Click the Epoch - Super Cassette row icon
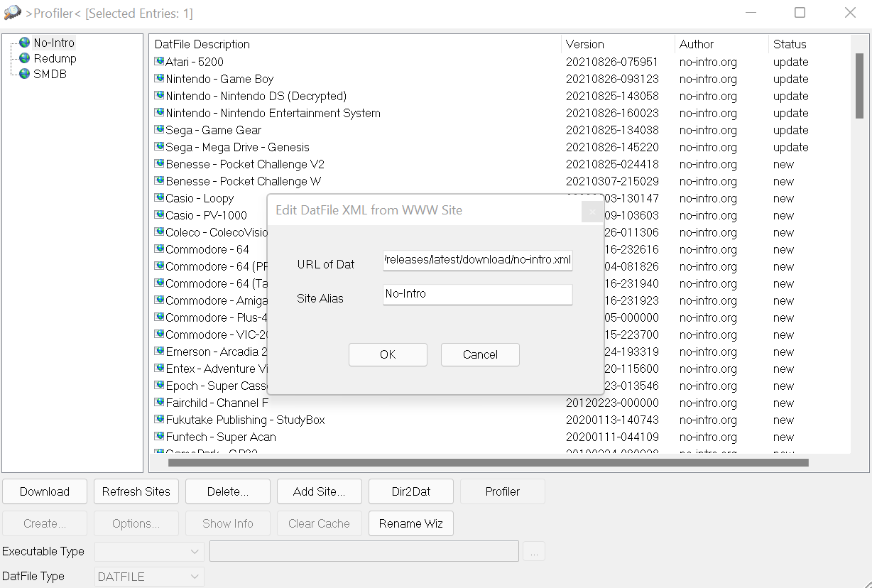The image size is (872, 588). pyautogui.click(x=160, y=385)
